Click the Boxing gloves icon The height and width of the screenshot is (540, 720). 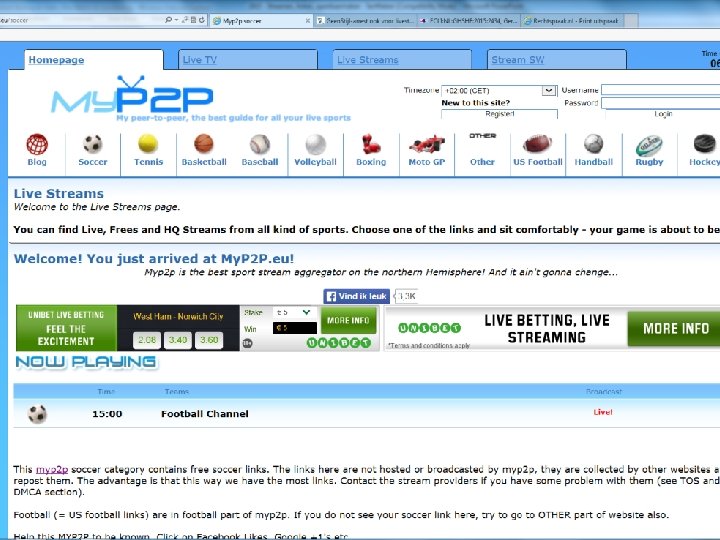click(x=371, y=144)
